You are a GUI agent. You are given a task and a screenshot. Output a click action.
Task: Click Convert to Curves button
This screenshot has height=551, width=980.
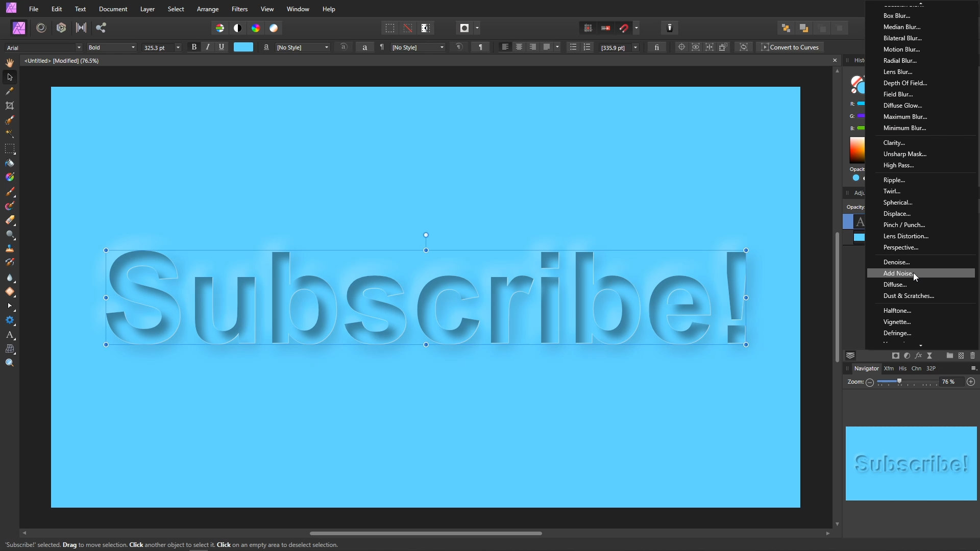click(x=790, y=47)
